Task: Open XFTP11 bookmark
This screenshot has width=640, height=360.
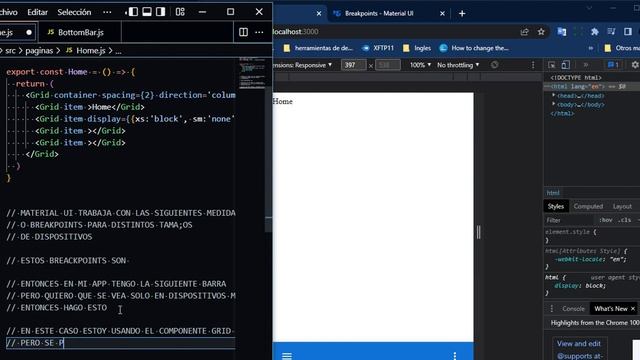Action: [378, 48]
